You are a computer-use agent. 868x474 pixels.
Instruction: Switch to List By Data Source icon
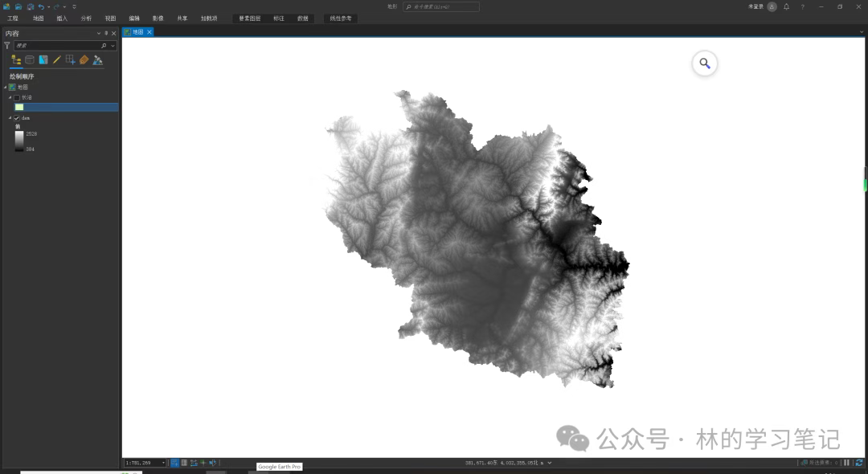(30, 59)
